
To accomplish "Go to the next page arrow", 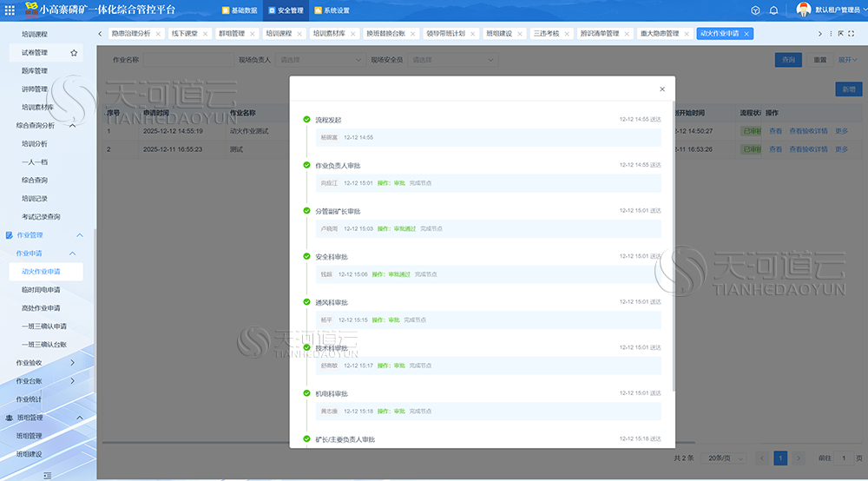I will pos(799,458).
